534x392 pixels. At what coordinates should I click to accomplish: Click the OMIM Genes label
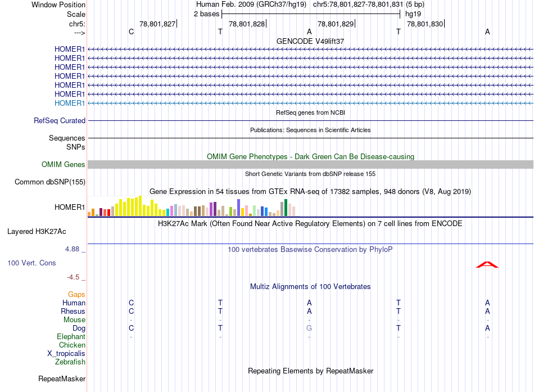click(x=64, y=164)
